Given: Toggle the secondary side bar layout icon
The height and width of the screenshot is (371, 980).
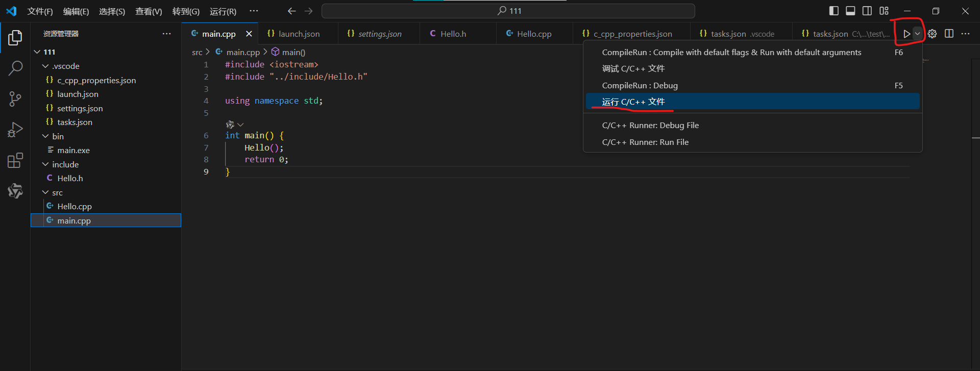Looking at the screenshot, I should pyautogui.click(x=867, y=11).
